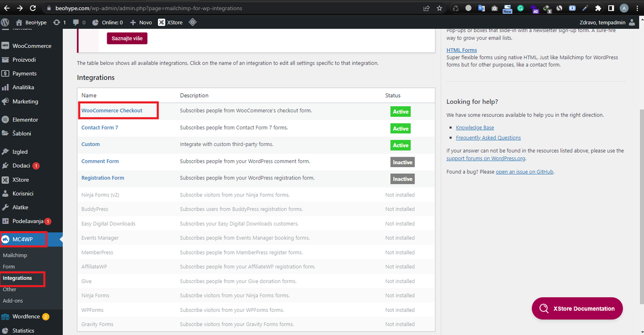The image size is (644, 335).
Task: Click the diamond icon in the admin bar
Action: tap(192, 22)
